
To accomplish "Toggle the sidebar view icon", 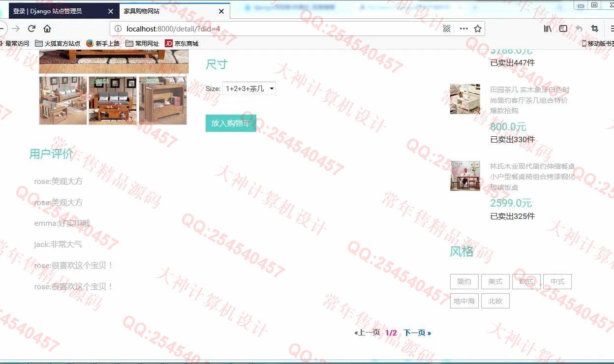I will click(x=563, y=29).
